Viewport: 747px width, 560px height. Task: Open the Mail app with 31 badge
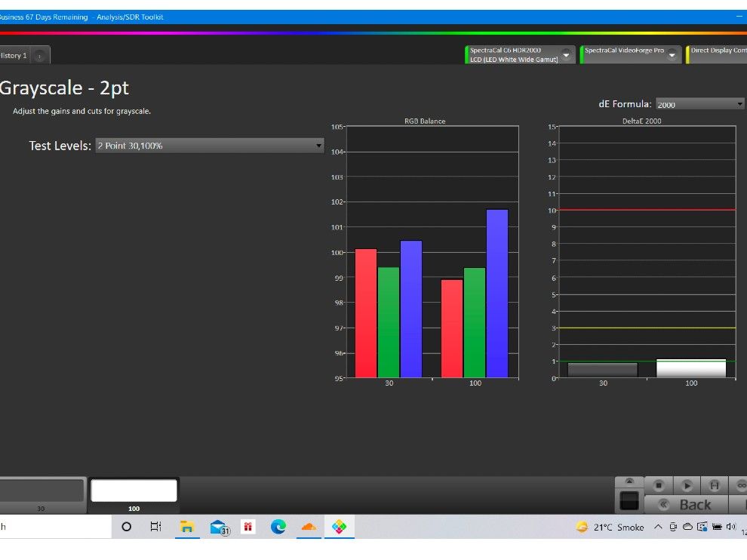click(x=219, y=527)
